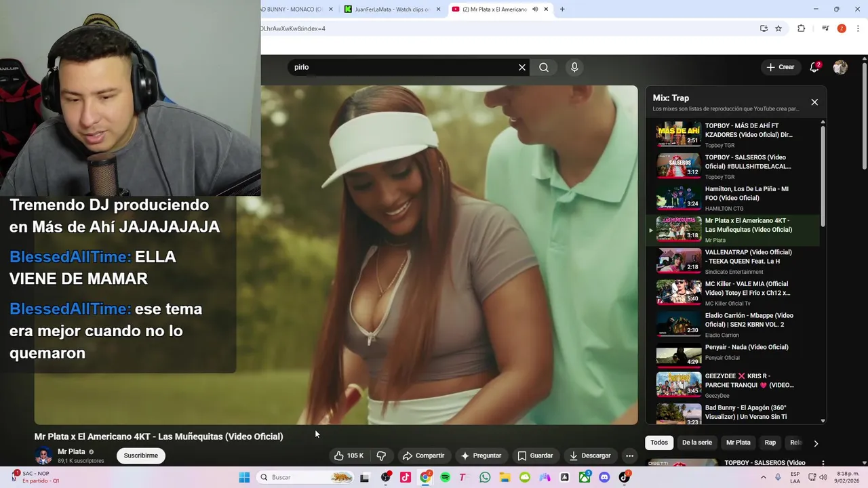Click the page vertical scrollbar
Screen dimensions: 868x488
(865, 115)
